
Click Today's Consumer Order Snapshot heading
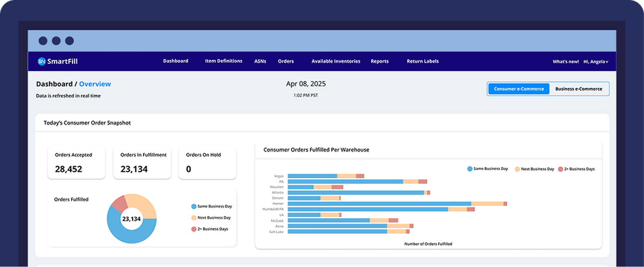point(87,123)
